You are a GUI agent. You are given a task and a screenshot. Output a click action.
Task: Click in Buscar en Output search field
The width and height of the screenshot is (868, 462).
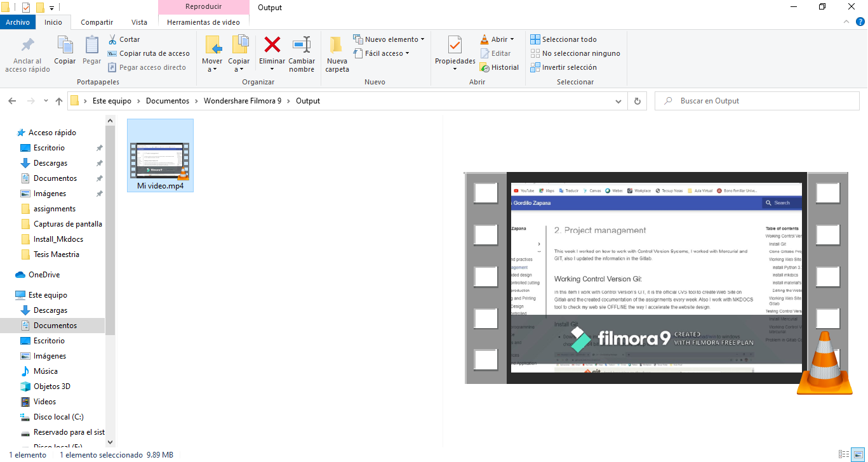[757, 101]
